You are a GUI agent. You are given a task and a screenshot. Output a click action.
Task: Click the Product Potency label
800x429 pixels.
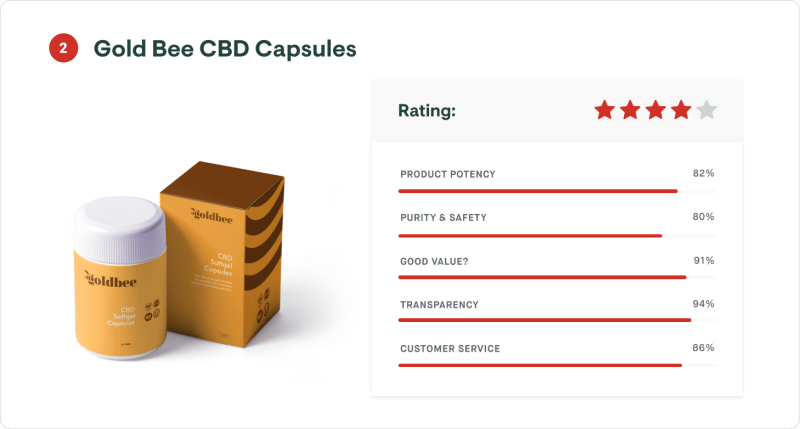click(447, 174)
